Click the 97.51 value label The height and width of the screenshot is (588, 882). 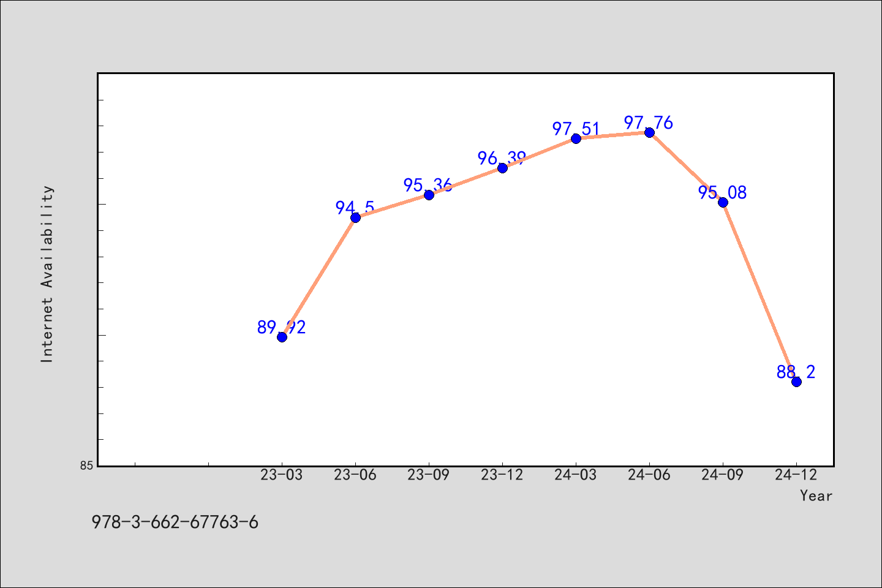tap(576, 129)
